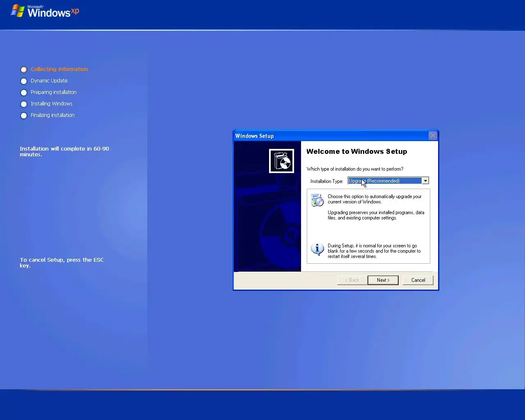Screen dimensions: 525x420
Task: Select the Installing Windows step bullet
Action: click(24, 104)
